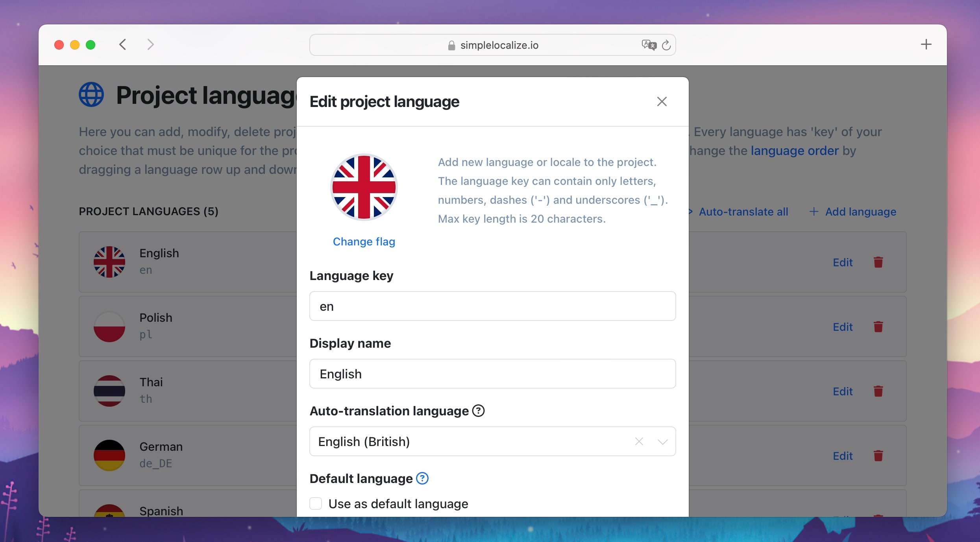This screenshot has height=542, width=980.
Task: Go forward in browser history
Action: click(150, 44)
